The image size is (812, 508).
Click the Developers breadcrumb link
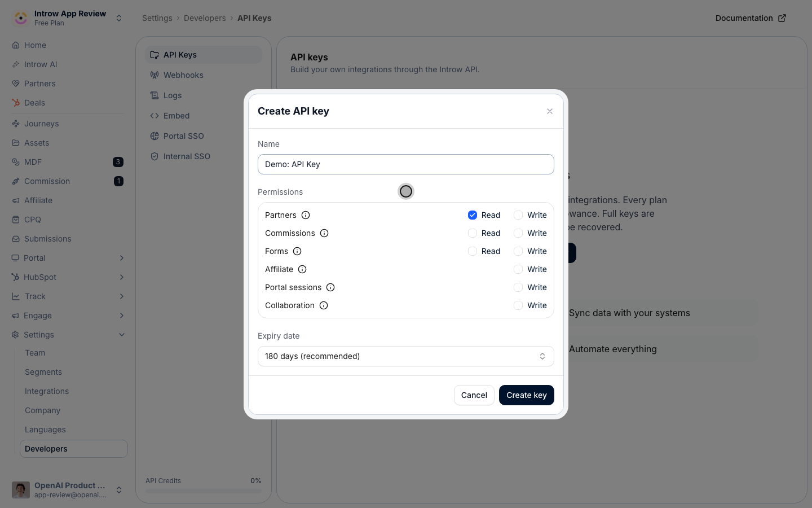tap(205, 18)
